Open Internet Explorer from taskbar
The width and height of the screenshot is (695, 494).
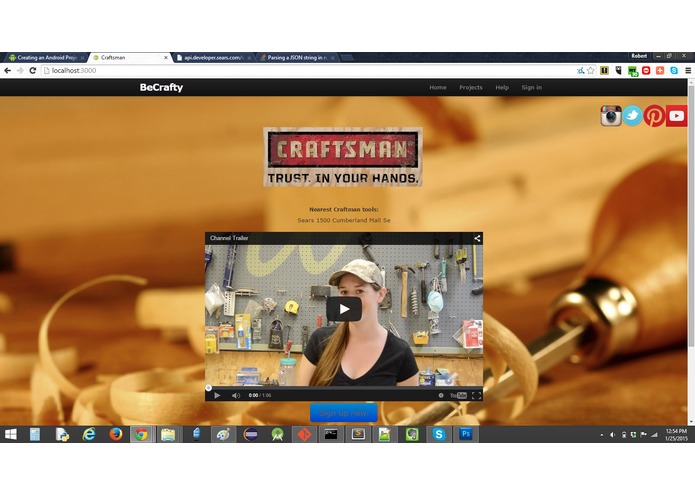(89, 434)
